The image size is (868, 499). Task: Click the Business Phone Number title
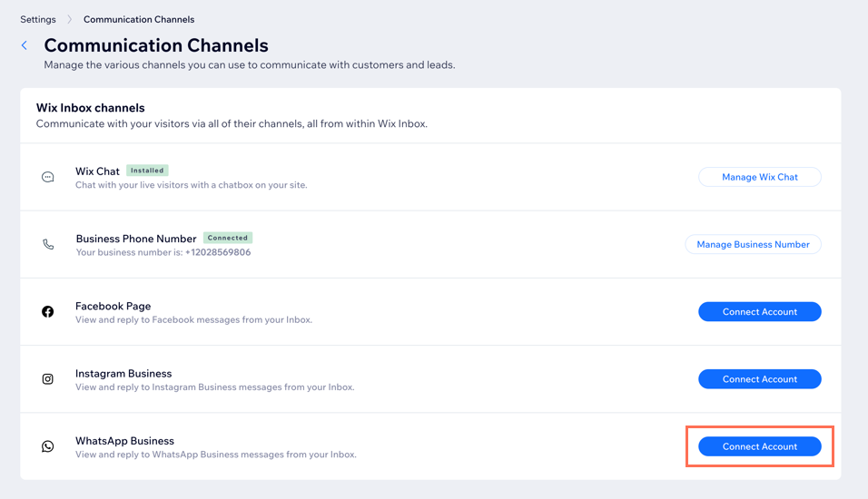pyautogui.click(x=136, y=239)
